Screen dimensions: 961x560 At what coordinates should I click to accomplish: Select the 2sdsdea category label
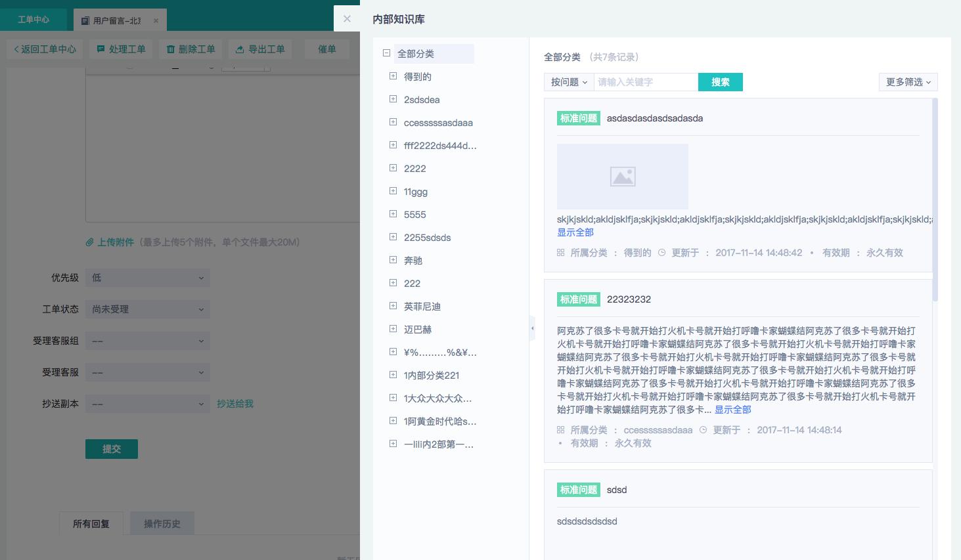(x=422, y=100)
